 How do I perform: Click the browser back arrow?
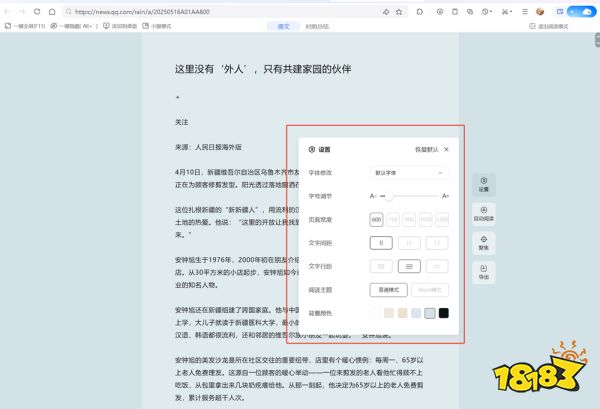(x=8, y=11)
